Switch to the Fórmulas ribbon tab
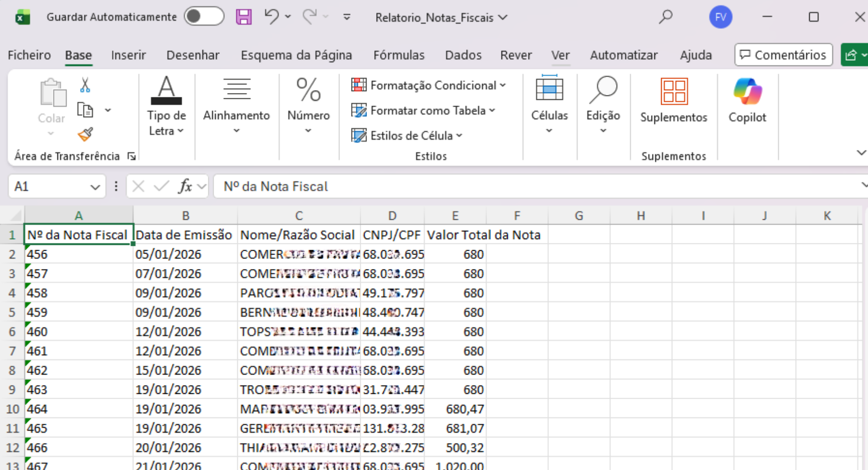This screenshot has width=868, height=470. 398,55
